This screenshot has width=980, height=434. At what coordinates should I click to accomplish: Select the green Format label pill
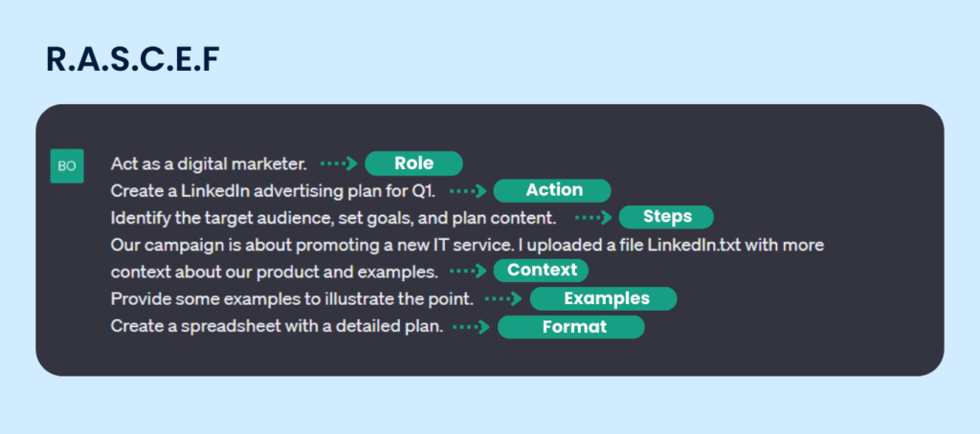point(571,327)
